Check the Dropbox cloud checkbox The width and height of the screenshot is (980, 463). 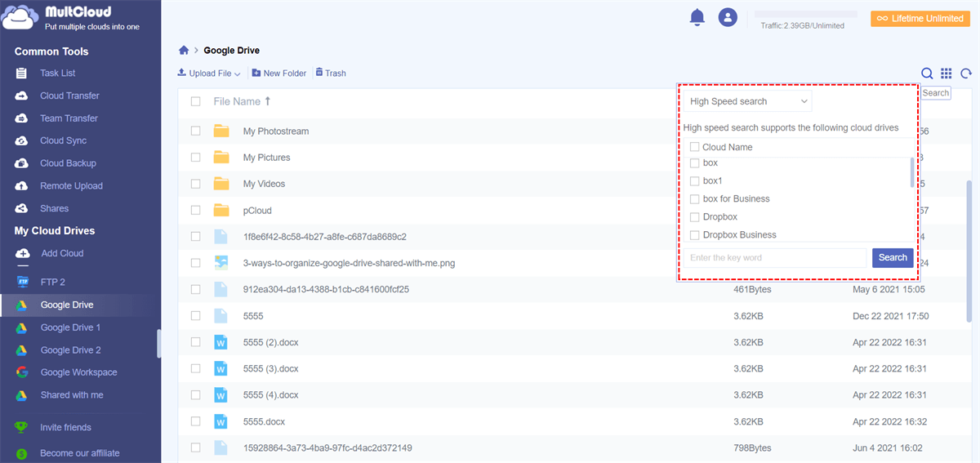[694, 217]
